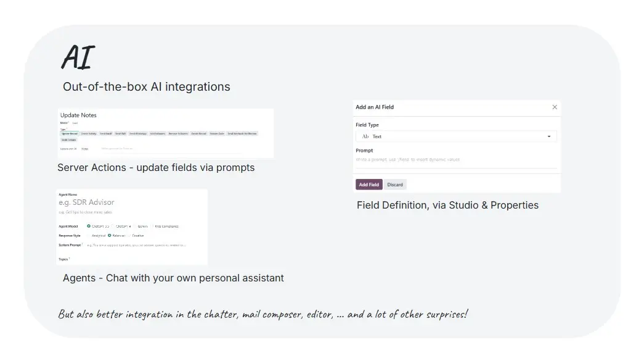Click the Ab text type icon
The width and height of the screenshot is (644, 361).
pos(365,136)
